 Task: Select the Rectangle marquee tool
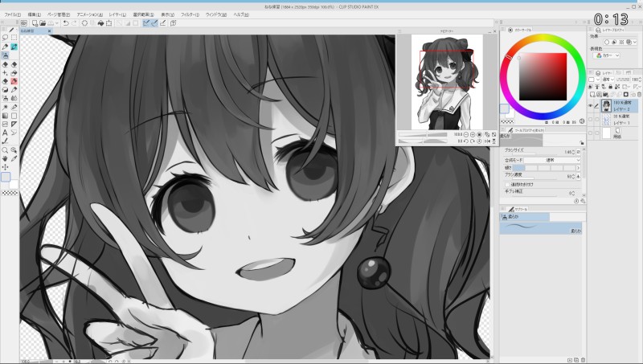14,37
